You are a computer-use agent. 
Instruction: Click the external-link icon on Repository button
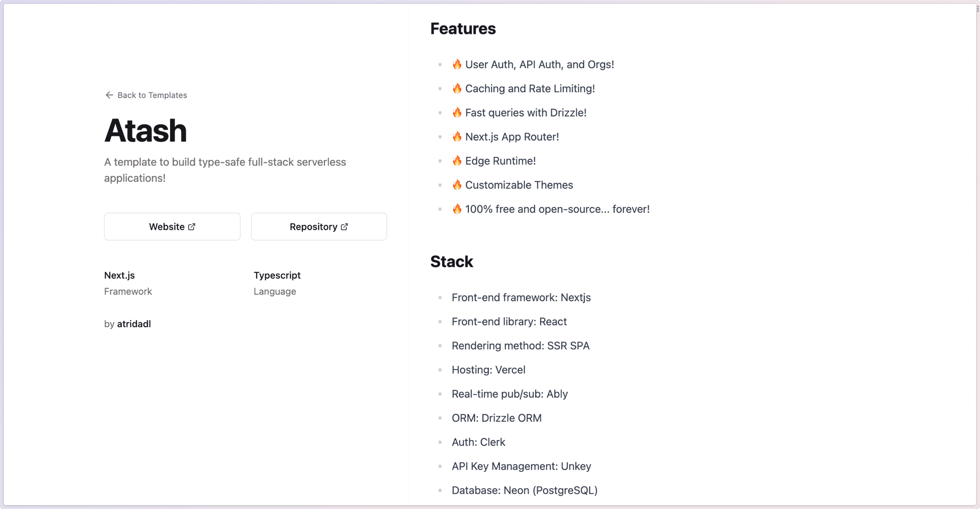pyautogui.click(x=344, y=227)
